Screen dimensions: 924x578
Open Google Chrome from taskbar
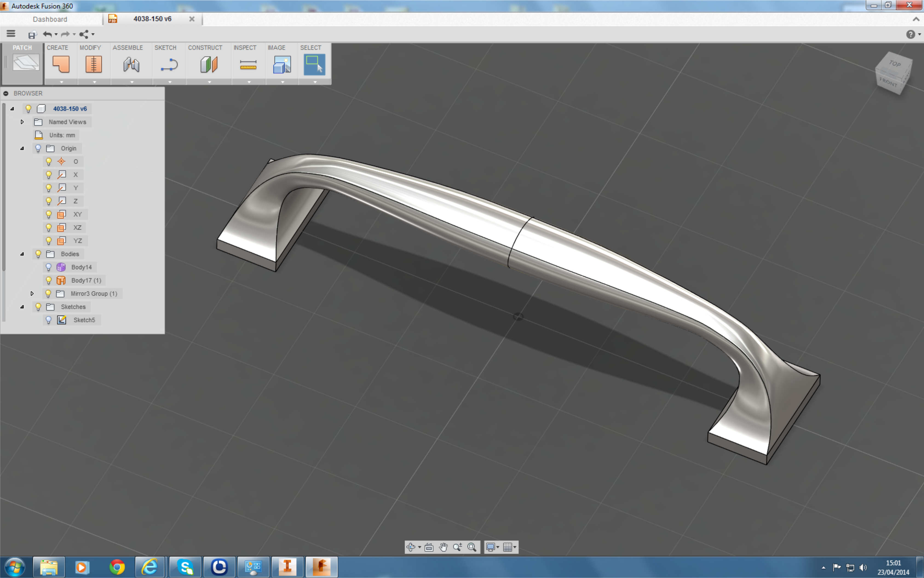[117, 567]
